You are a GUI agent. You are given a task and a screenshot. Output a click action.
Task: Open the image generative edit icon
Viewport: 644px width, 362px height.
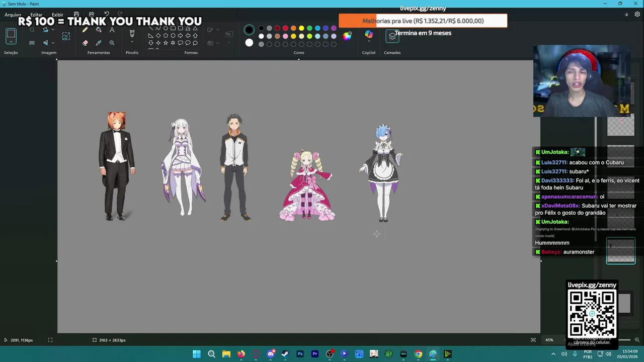click(x=66, y=36)
